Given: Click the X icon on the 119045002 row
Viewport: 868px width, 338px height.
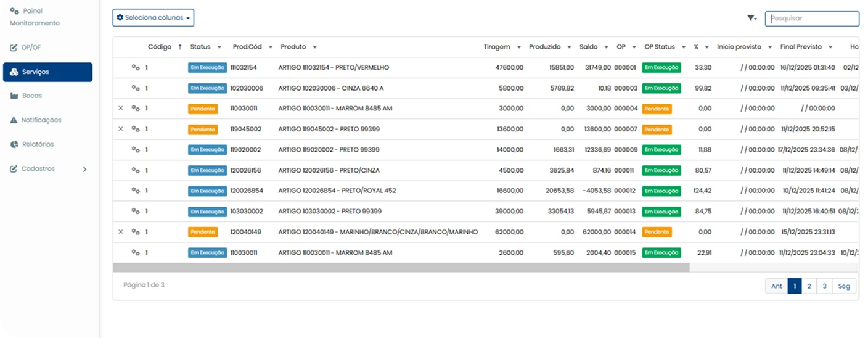Looking at the screenshot, I should pos(121,130).
